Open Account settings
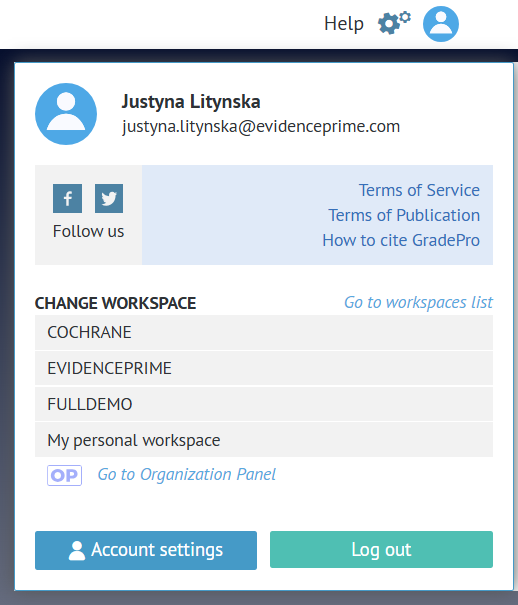518x605 pixels. pyautogui.click(x=146, y=550)
